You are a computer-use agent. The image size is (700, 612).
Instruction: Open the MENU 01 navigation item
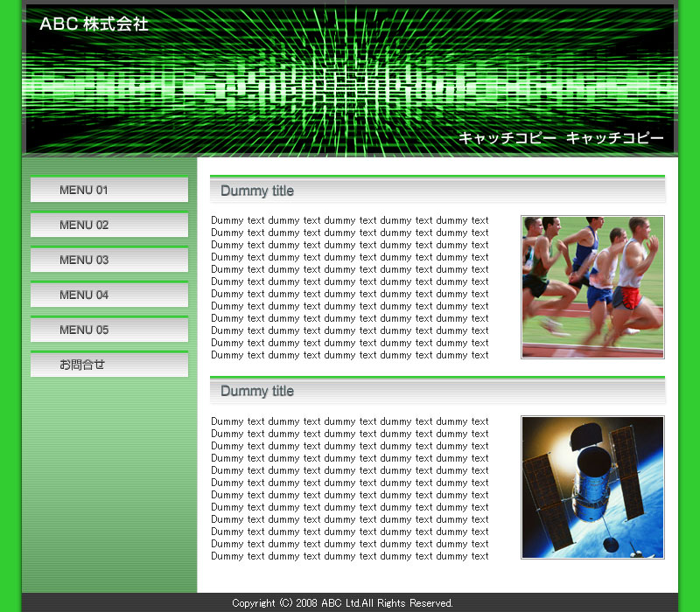coord(109,190)
